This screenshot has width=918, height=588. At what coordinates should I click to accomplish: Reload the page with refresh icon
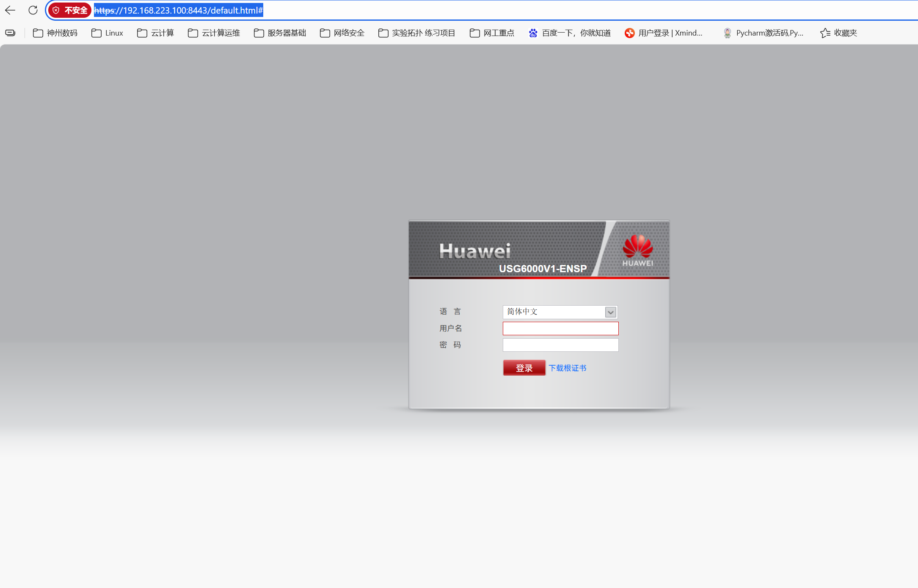coord(33,10)
